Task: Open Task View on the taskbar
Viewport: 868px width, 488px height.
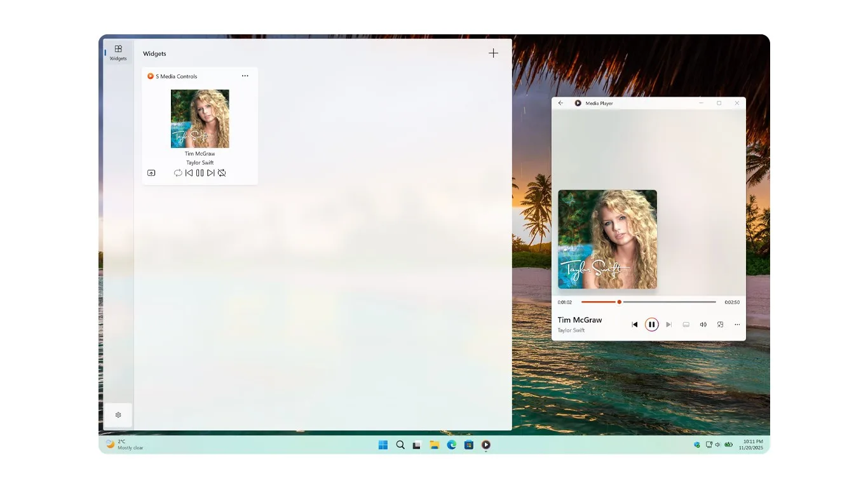Action: (417, 445)
